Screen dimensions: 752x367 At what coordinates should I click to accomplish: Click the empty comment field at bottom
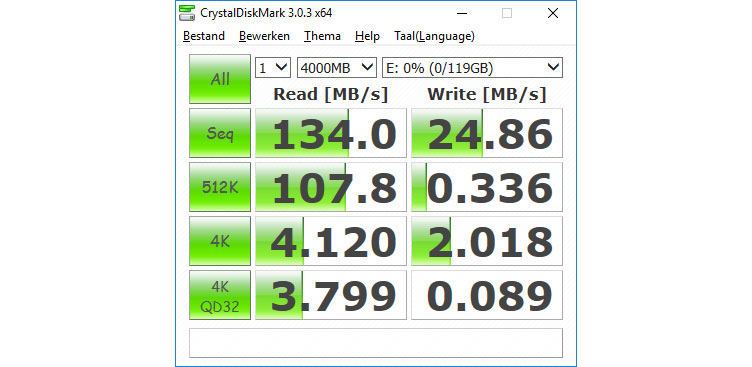[376, 343]
